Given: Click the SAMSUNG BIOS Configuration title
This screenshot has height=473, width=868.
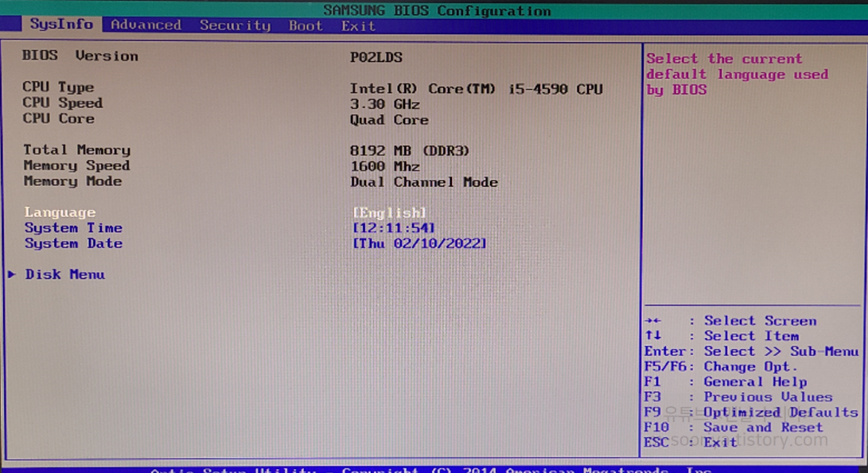Looking at the screenshot, I should [438, 10].
